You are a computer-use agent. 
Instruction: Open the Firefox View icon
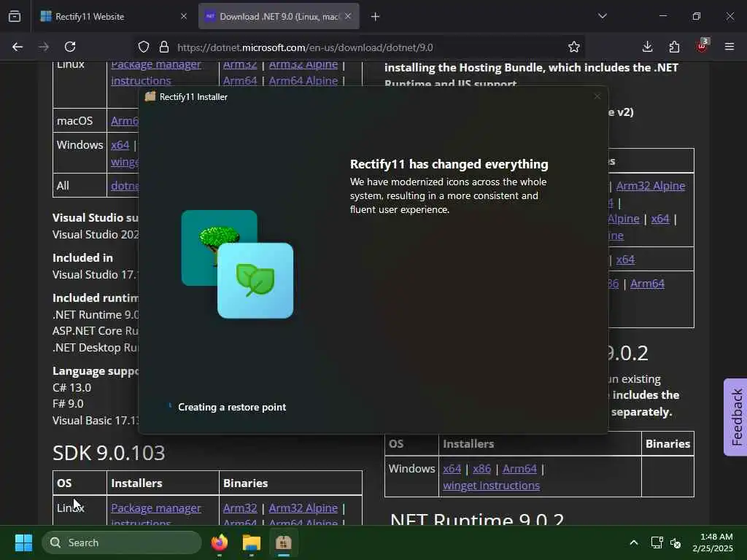pyautogui.click(x=15, y=16)
